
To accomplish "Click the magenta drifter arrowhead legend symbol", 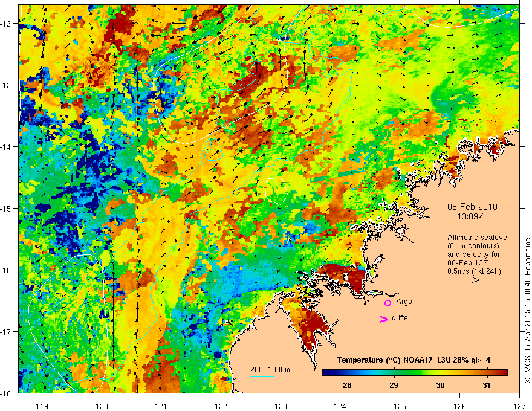I will [x=383, y=319].
